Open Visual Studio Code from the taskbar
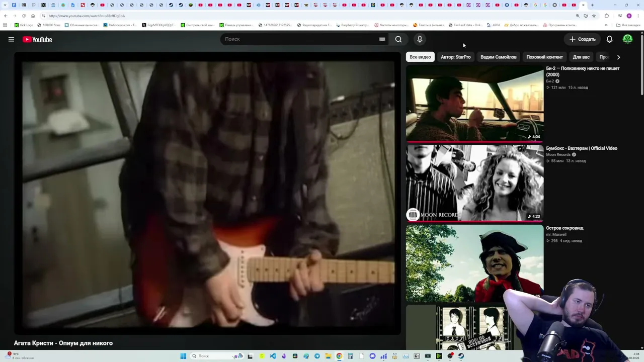Image resolution: width=644 pixels, height=362 pixels. [273, 356]
